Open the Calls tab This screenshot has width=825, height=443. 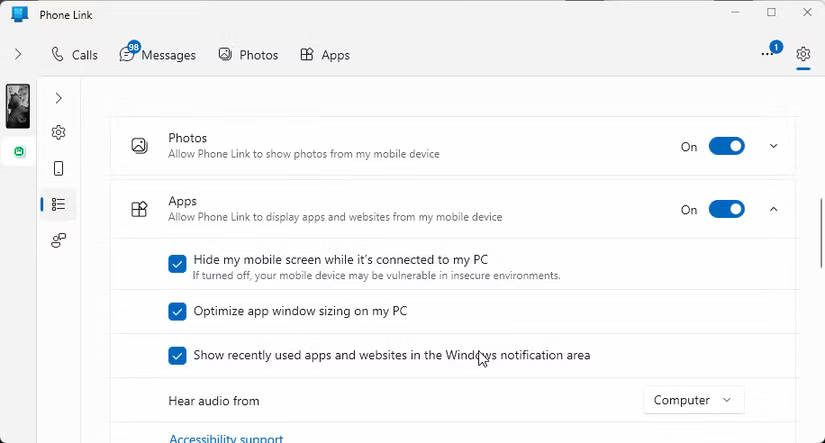74,55
